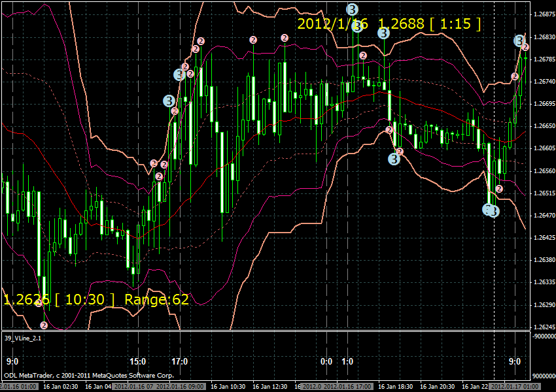Viewport: 556px width, 392px height.
Task: Select the 0:0 midnight time marker
Action: pos(326,362)
